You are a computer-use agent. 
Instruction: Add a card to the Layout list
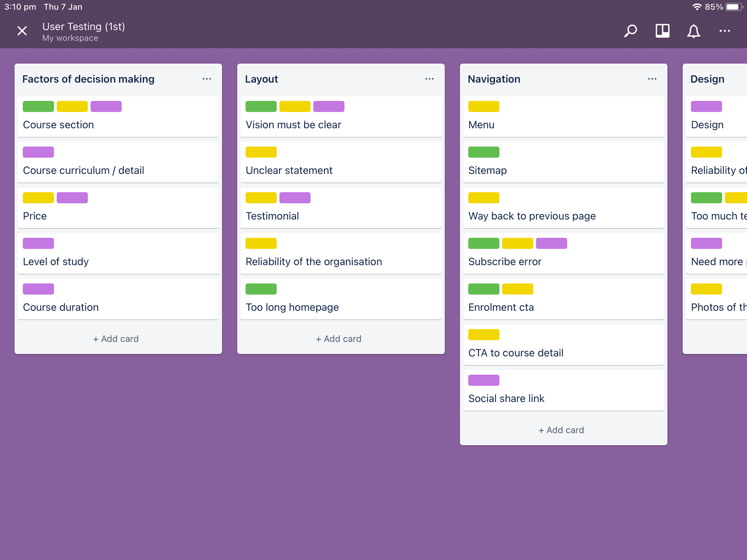[338, 339]
